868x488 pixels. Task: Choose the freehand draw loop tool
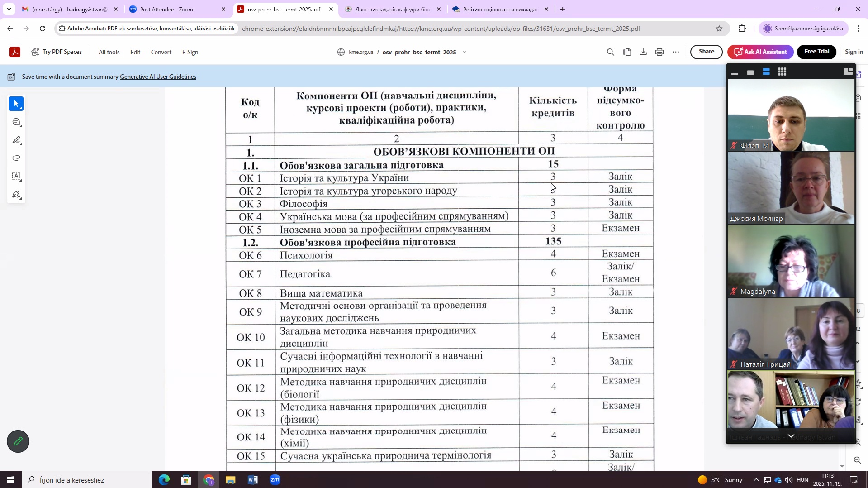pos(16,158)
